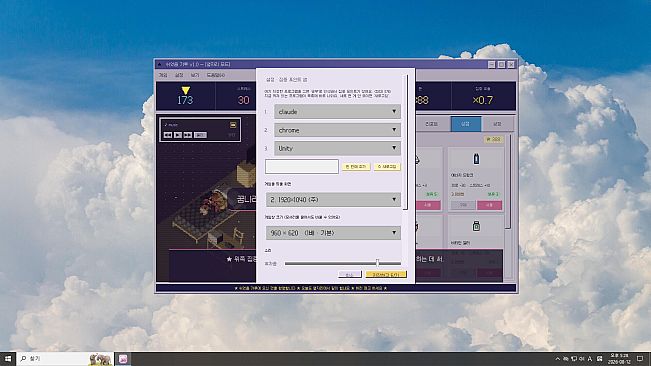Open the notification center icon
The height and width of the screenshot is (366, 651).
(x=641, y=359)
